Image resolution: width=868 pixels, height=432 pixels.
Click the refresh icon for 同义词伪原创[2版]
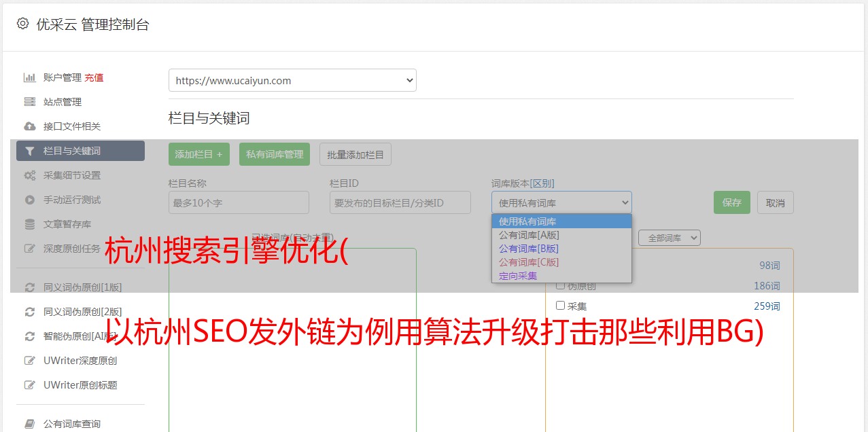[x=29, y=312]
